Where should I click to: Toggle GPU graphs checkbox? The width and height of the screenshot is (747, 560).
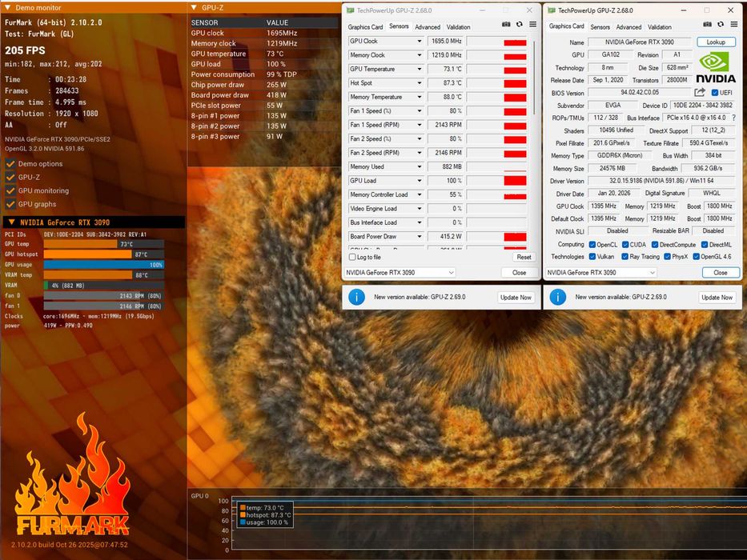pyautogui.click(x=10, y=204)
